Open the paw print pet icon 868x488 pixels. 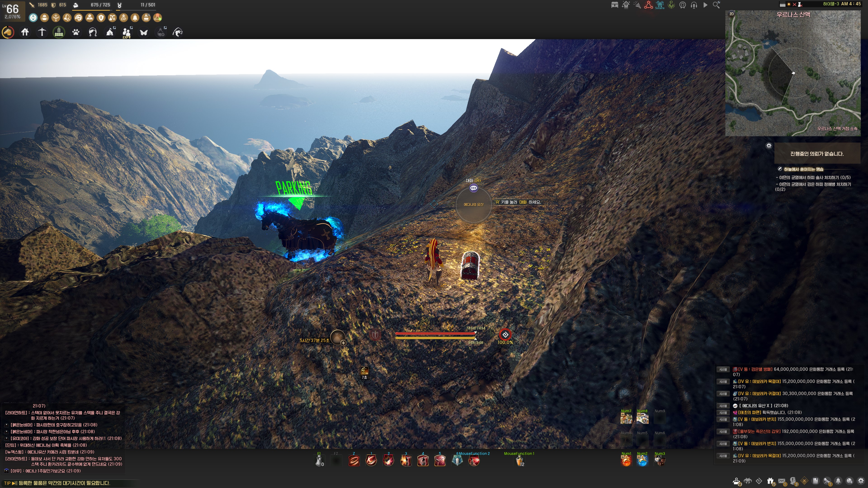76,32
